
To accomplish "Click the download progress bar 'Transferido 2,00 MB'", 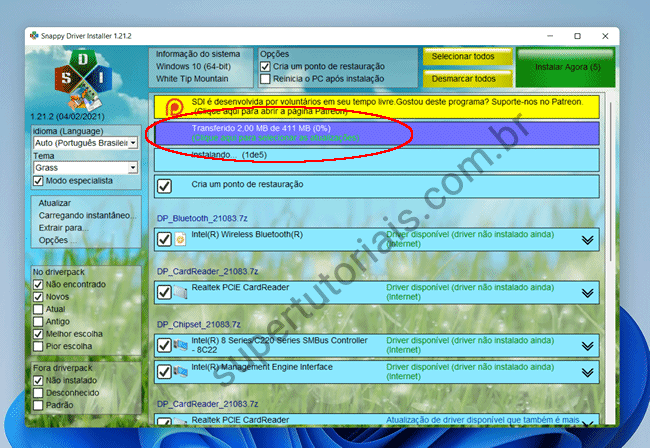I will [x=375, y=133].
